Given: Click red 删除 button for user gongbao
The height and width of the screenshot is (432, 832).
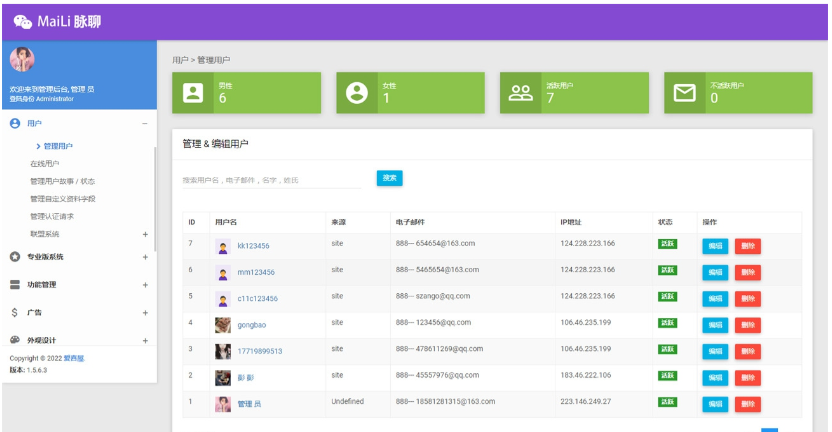Looking at the screenshot, I should click(747, 325).
